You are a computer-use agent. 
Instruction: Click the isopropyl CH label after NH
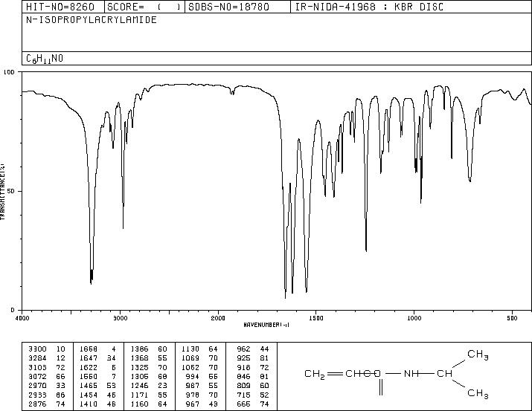pos(444,374)
